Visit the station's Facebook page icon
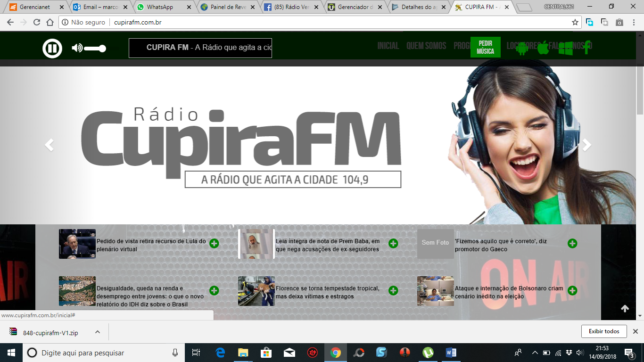The height and width of the screenshot is (362, 644). (x=586, y=48)
